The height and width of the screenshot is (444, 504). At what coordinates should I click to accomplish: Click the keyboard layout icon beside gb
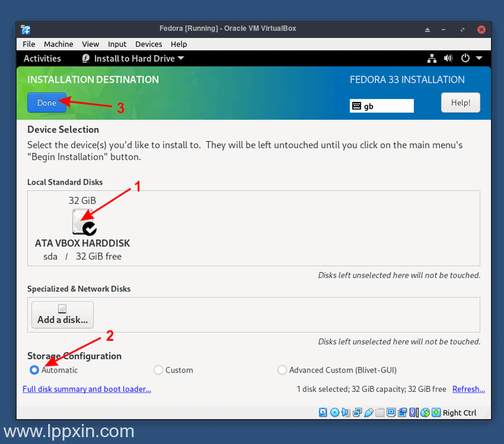(x=357, y=106)
